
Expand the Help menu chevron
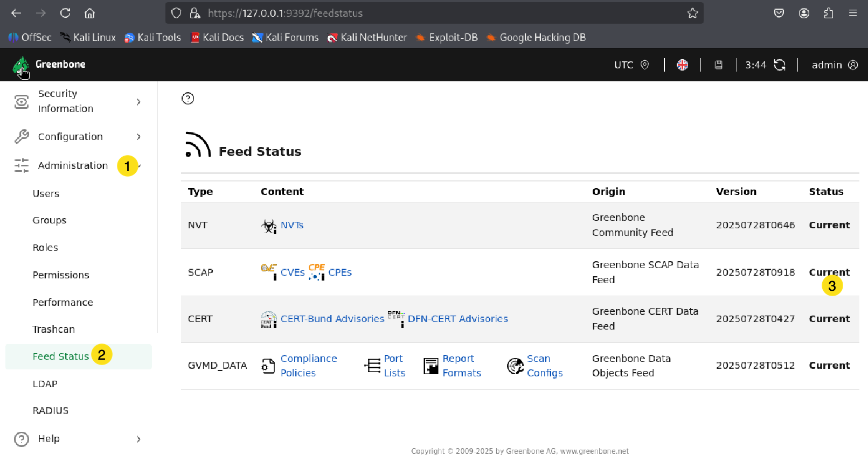click(x=138, y=439)
